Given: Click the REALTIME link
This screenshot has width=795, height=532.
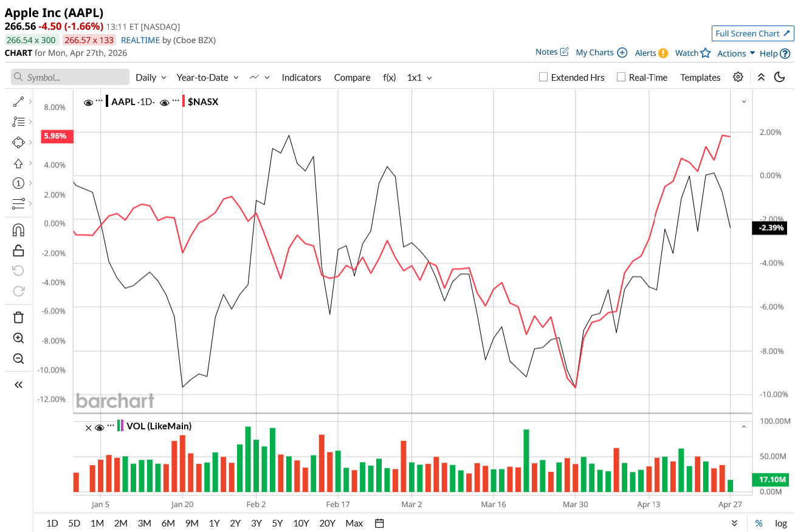Looking at the screenshot, I should [x=140, y=40].
